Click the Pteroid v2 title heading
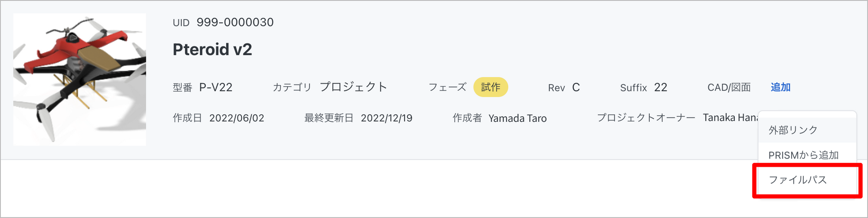This screenshot has width=868, height=218. pos(212,49)
